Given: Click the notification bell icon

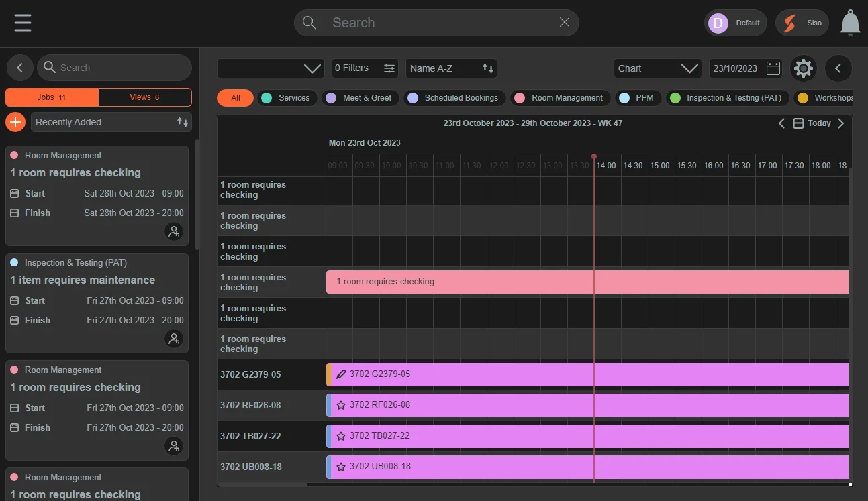Looking at the screenshot, I should pyautogui.click(x=851, y=23).
